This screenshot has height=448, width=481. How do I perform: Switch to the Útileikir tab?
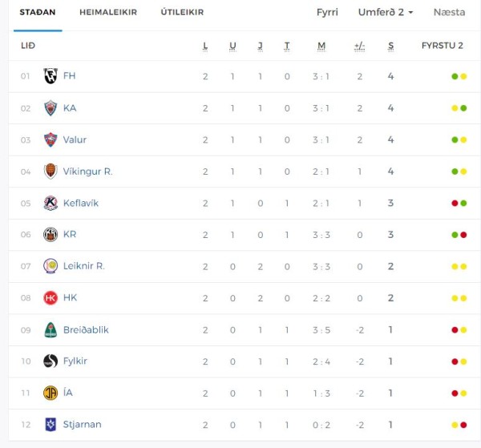182,12
